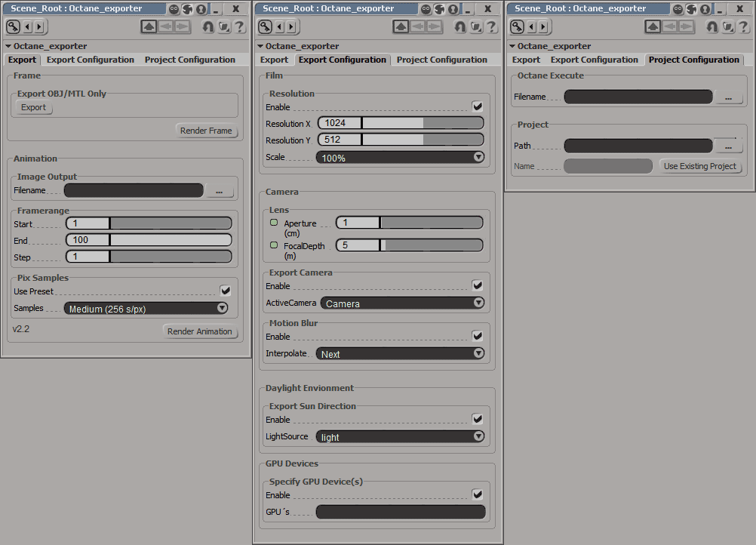Click the keyhole lock icon in Export Configuration window title
Screen dimensions: 756x545
[x=453, y=9]
